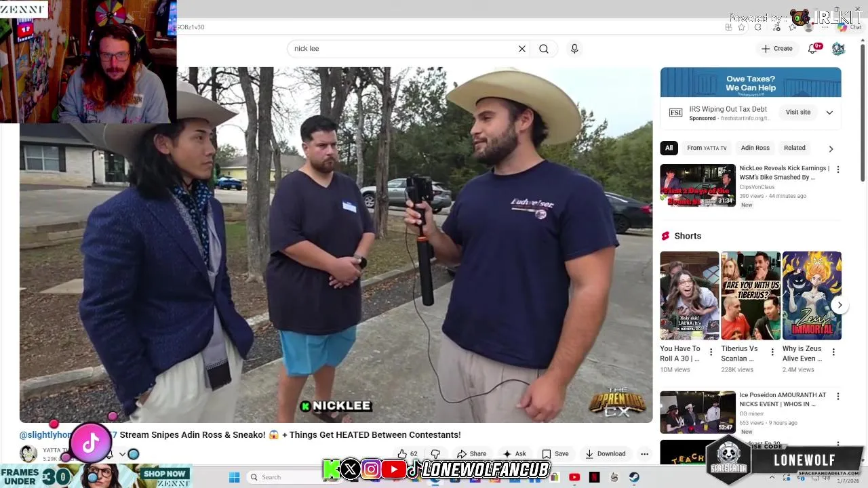Open Netflix from the taskbar
Image resolution: width=868 pixels, height=488 pixels.
[594, 477]
